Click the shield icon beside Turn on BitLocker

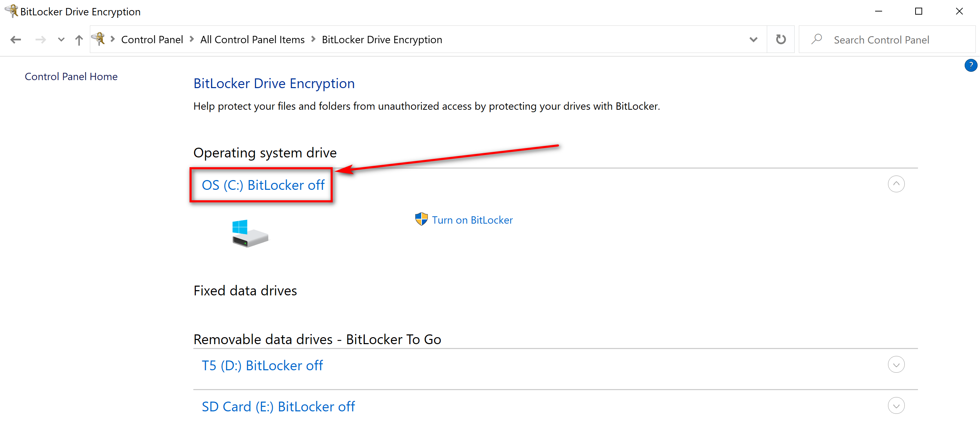(x=421, y=219)
